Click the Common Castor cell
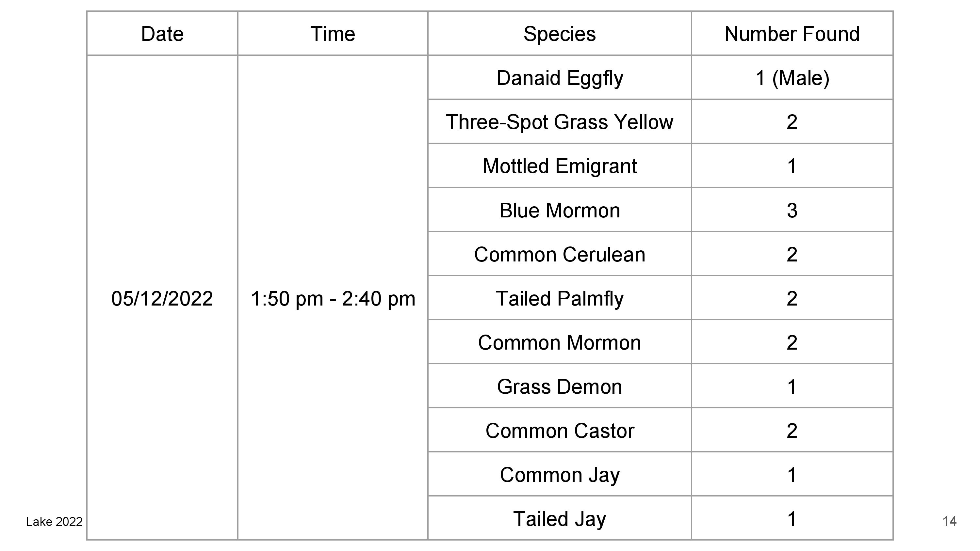This screenshot has width=980, height=551. pos(559,431)
